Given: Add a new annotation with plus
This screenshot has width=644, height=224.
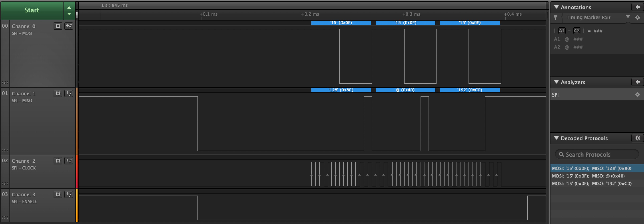Looking at the screenshot, I should tap(637, 7).
